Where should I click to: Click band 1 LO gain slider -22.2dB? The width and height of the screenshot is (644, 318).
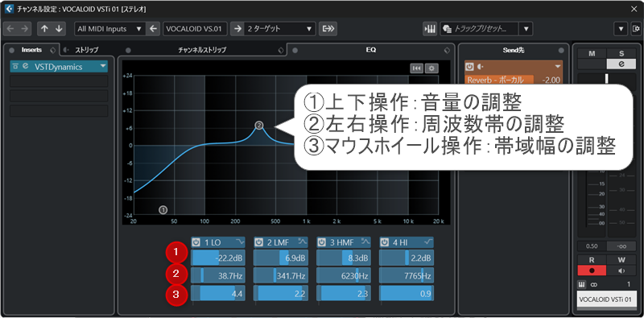pyautogui.click(x=218, y=258)
